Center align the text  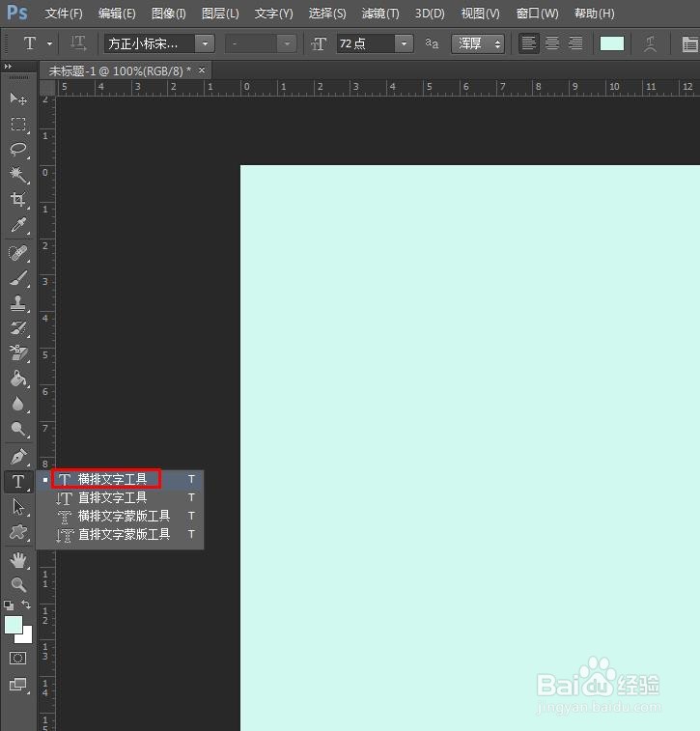552,43
